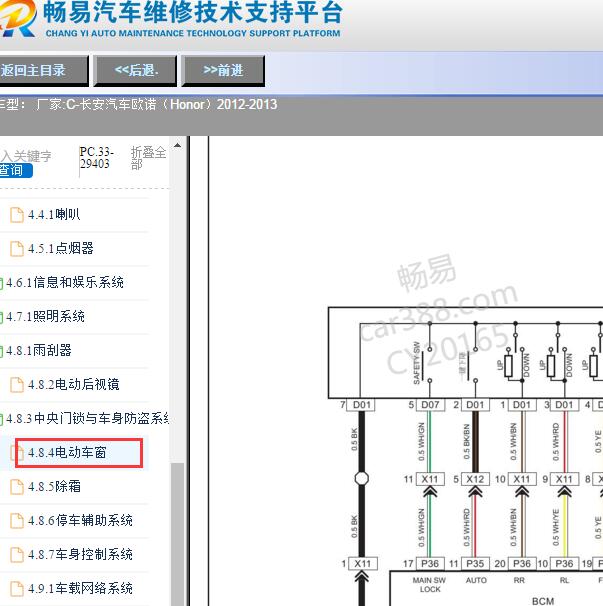Click the AUTO label in the diagram
The height and width of the screenshot is (606, 603).
coord(476,580)
